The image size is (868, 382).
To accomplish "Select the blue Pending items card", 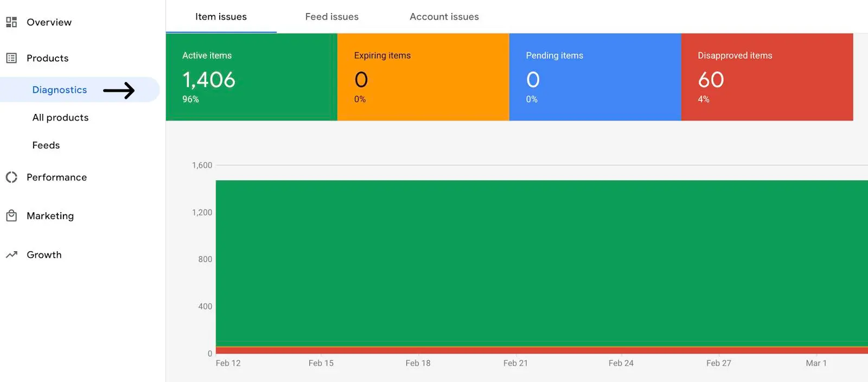I will pos(595,77).
